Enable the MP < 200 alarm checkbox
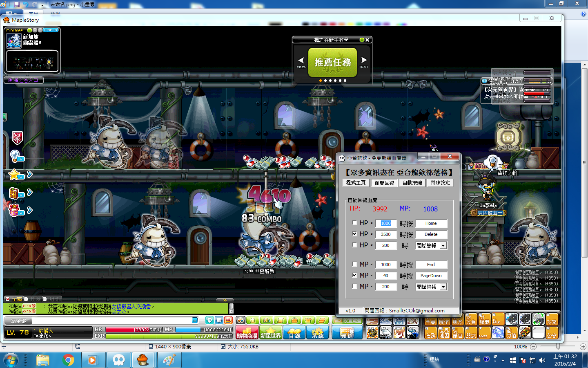This screenshot has height=368, width=588. pos(354,286)
